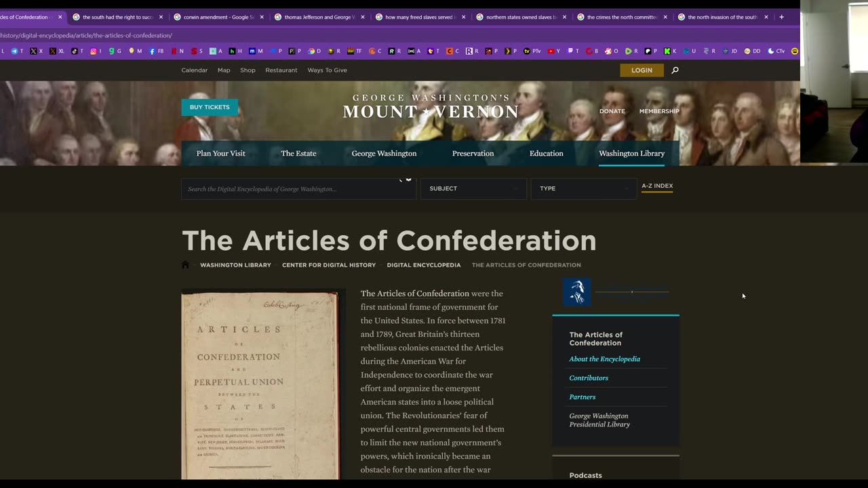Open the TikTok bookmark
The width and height of the screenshot is (868, 488).
77,51
